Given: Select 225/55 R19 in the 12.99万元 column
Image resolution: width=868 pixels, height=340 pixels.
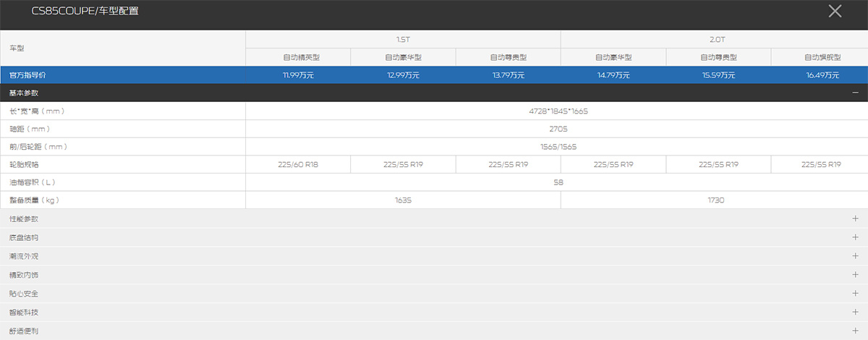Looking at the screenshot, I should (x=403, y=164).
